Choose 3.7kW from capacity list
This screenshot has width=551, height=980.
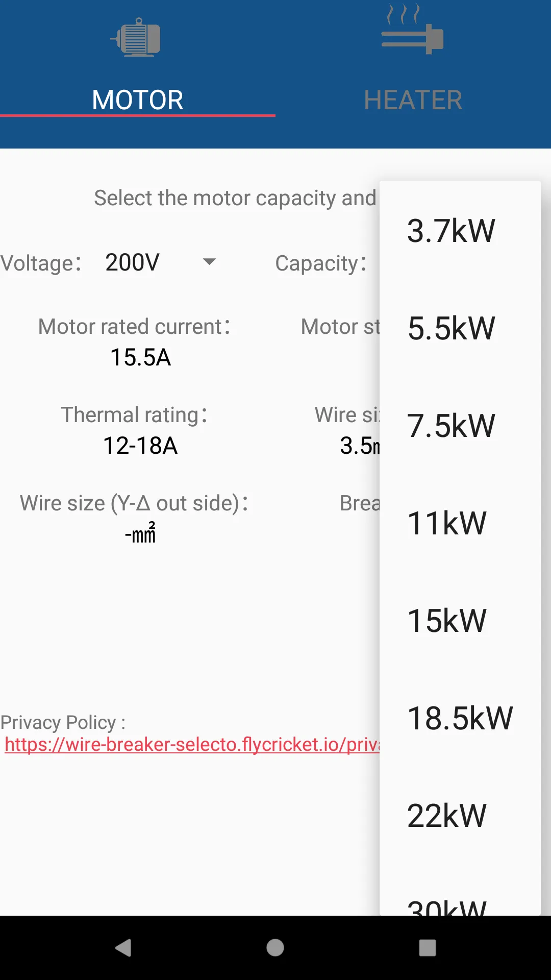(x=460, y=231)
